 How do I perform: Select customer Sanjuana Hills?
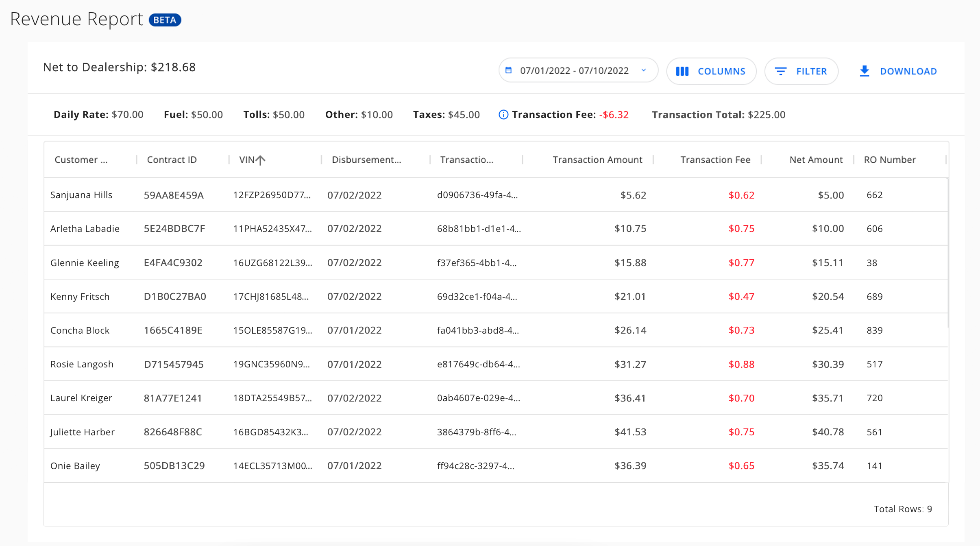coord(81,195)
